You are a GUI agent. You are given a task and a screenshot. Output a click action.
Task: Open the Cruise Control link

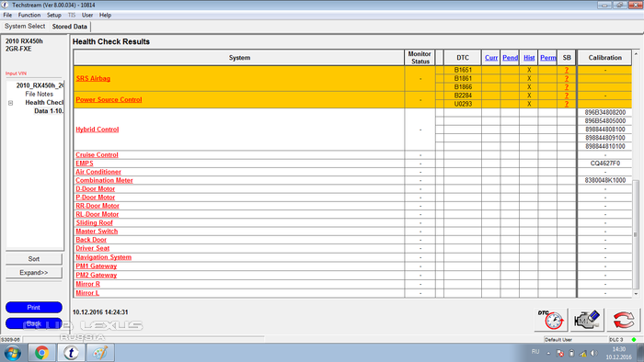coord(97,155)
